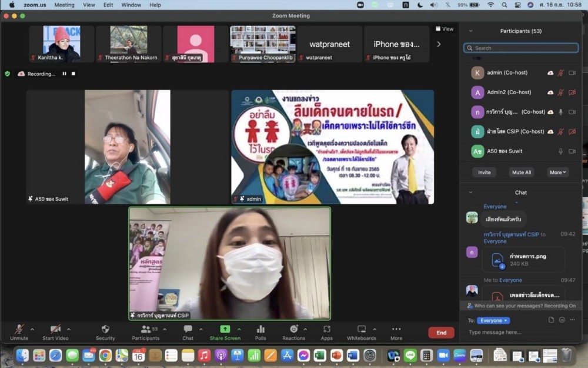Pause the recording
Image resolution: width=588 pixels, height=368 pixels.
[x=65, y=74]
